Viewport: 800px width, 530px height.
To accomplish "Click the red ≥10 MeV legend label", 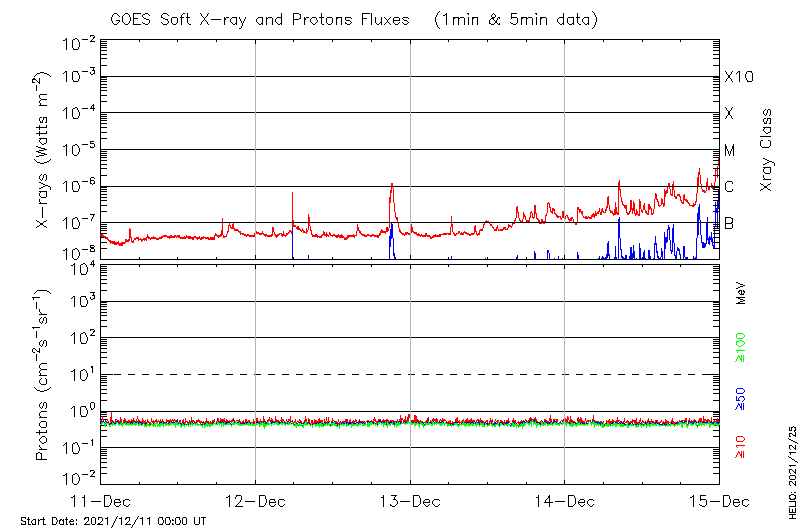I will point(741,447).
